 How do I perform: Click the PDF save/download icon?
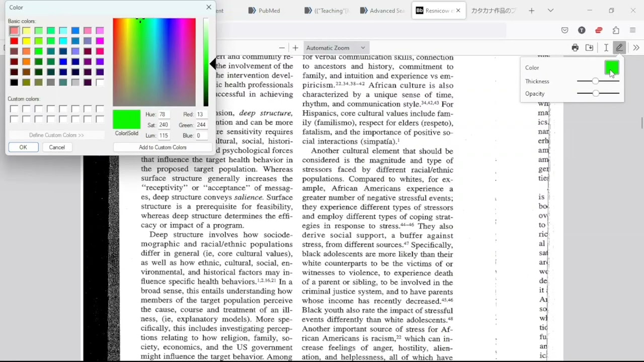click(x=590, y=48)
